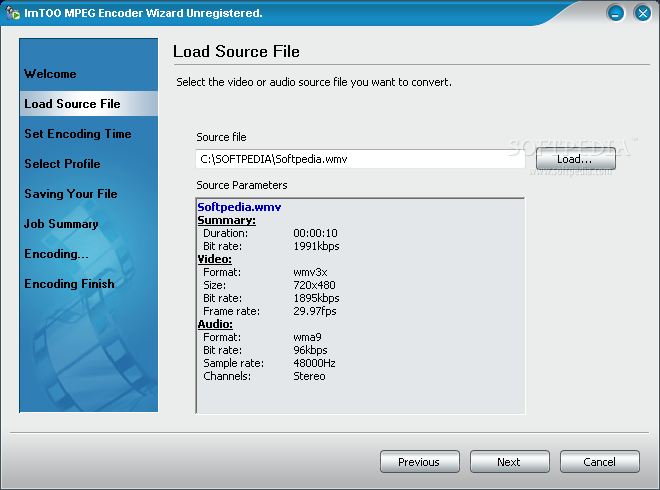Click the Summary: section heading
Screen dimensions: 660x490
[x=226, y=220]
